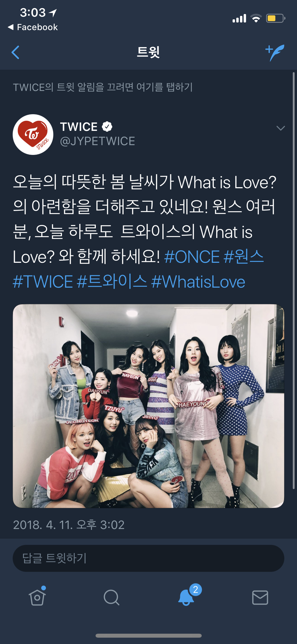Open the #WhatisLove hashtag
The width and height of the screenshot is (297, 644).
tap(198, 282)
